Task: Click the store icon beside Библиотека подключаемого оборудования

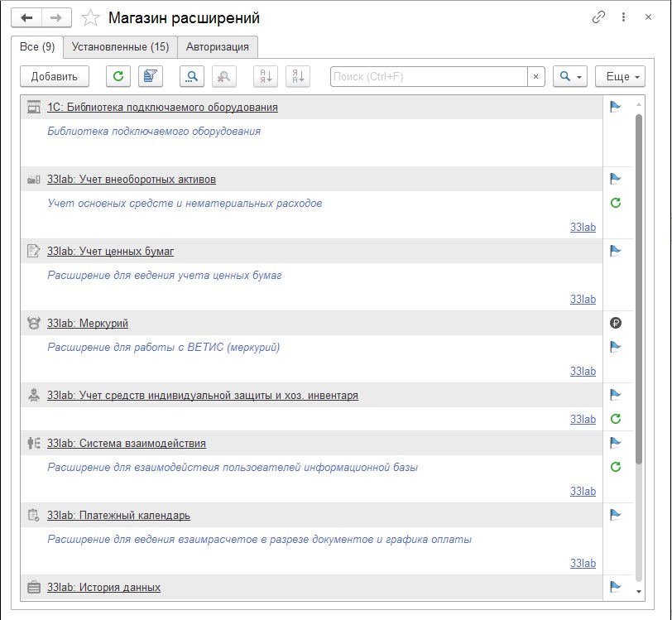Action: 33,107
